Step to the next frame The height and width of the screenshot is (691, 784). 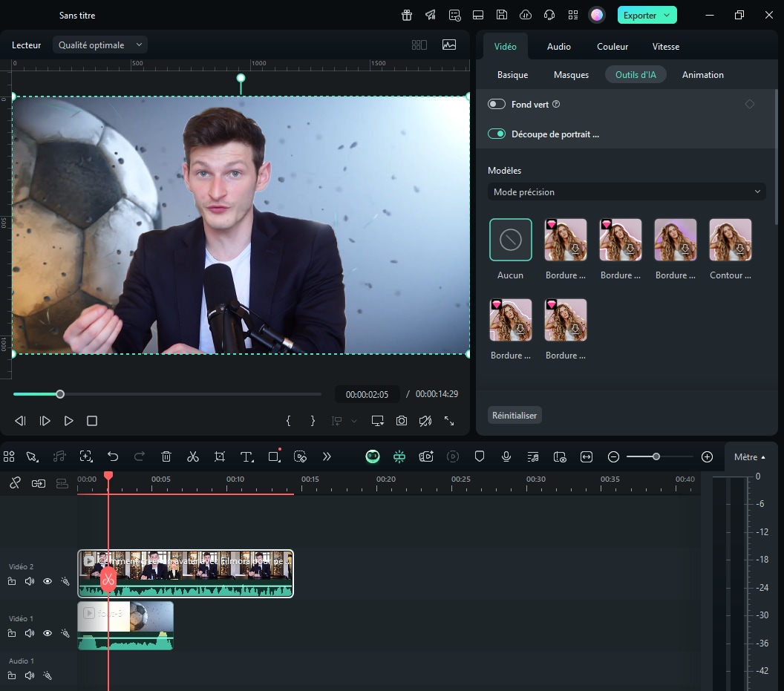(45, 421)
